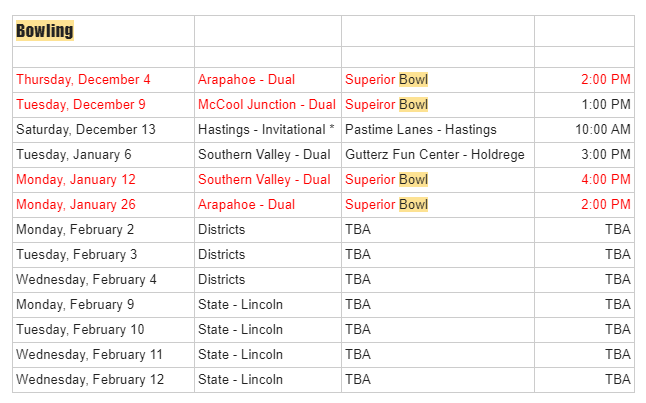646x403 pixels.
Task: Click the Tuesday, January 6 date cell
Action: [74, 155]
